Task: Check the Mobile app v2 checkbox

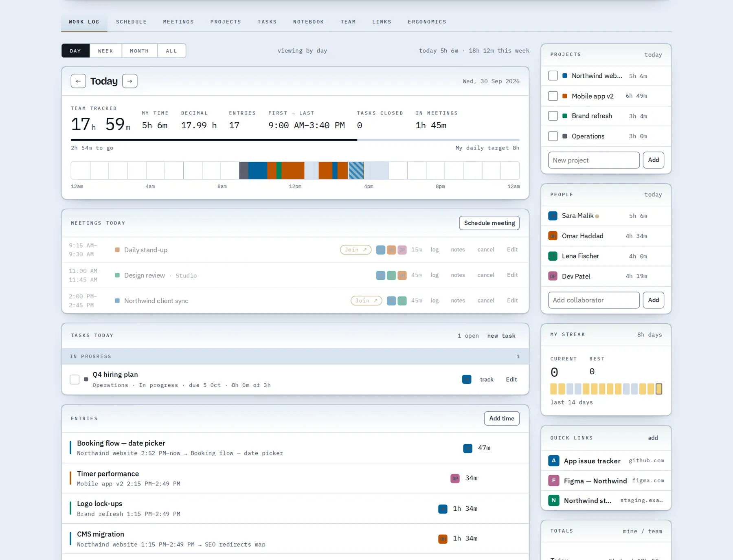Action: pyautogui.click(x=553, y=96)
